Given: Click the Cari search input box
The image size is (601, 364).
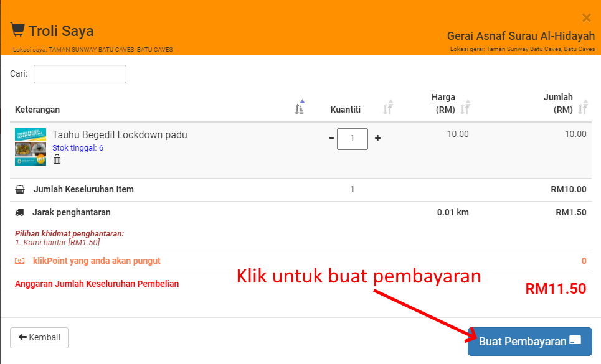Looking at the screenshot, I should coord(80,74).
